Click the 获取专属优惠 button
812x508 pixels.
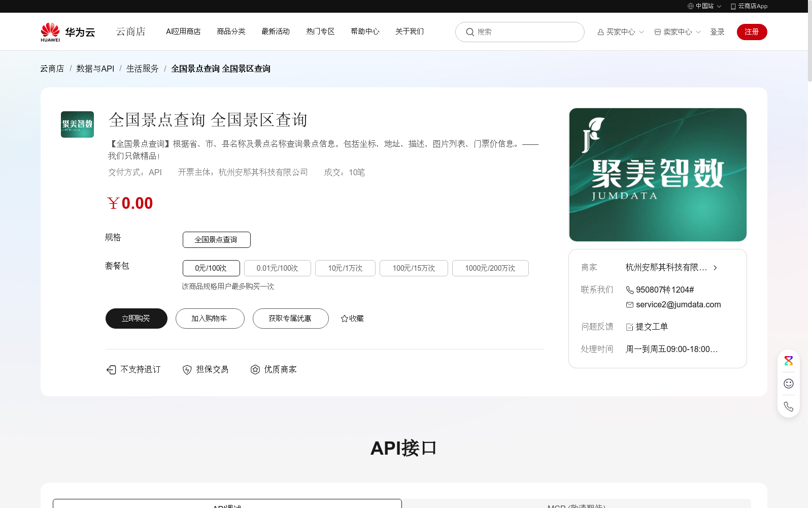click(x=291, y=319)
